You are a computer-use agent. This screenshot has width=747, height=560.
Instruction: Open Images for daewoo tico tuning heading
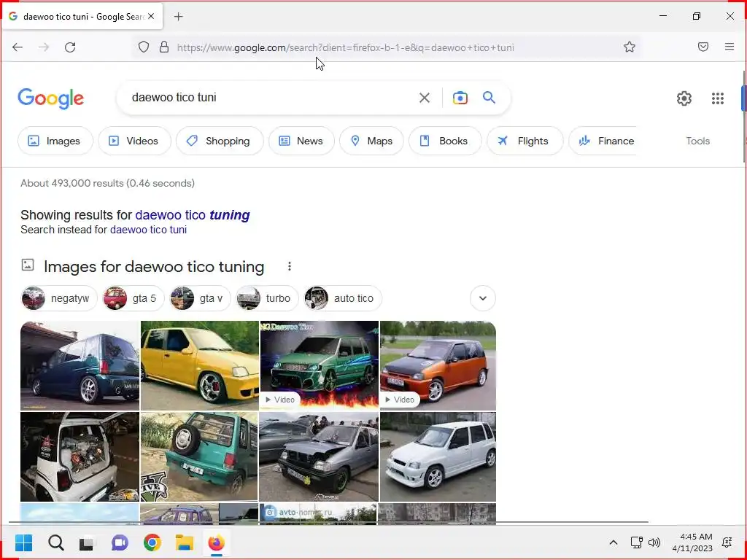[x=154, y=267]
